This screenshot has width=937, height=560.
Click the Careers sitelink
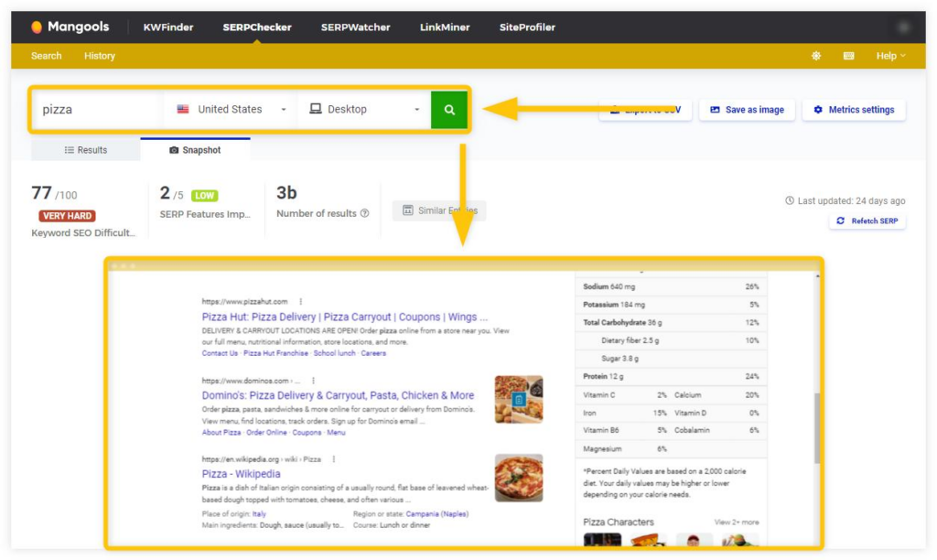[373, 353]
